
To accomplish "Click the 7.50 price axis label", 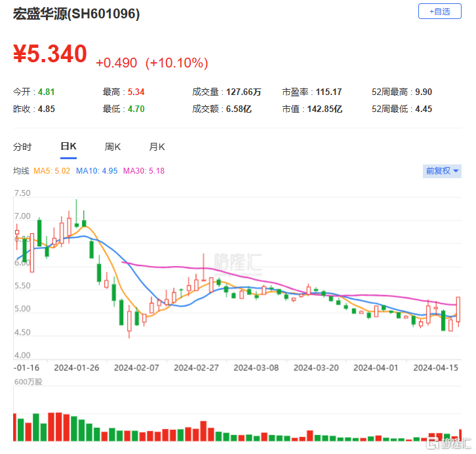I will click(x=22, y=193).
